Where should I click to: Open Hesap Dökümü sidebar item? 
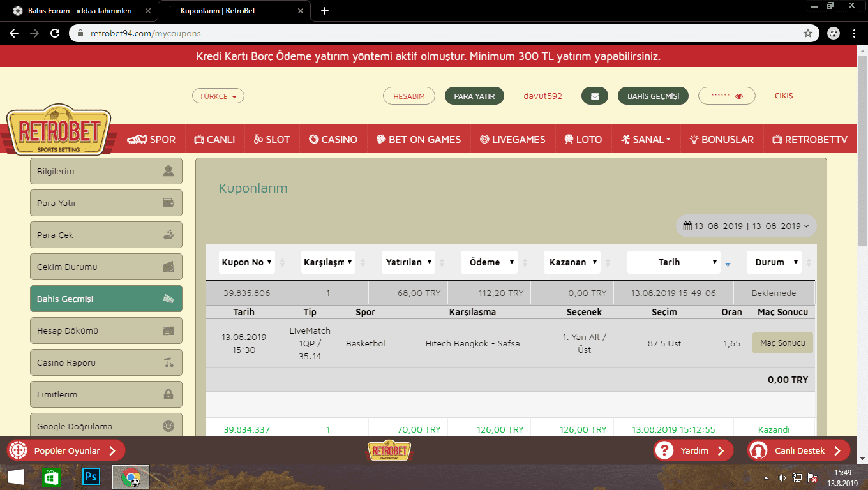(x=106, y=330)
